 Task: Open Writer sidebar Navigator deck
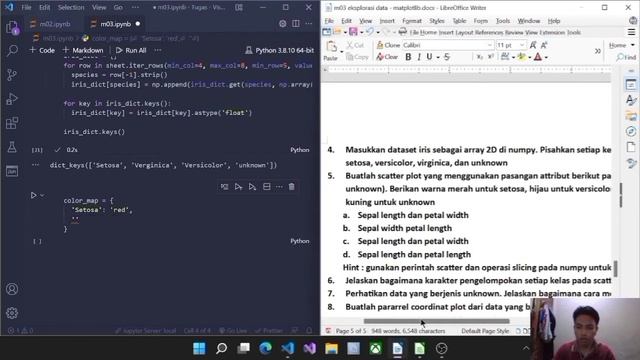pyautogui.click(x=631, y=131)
